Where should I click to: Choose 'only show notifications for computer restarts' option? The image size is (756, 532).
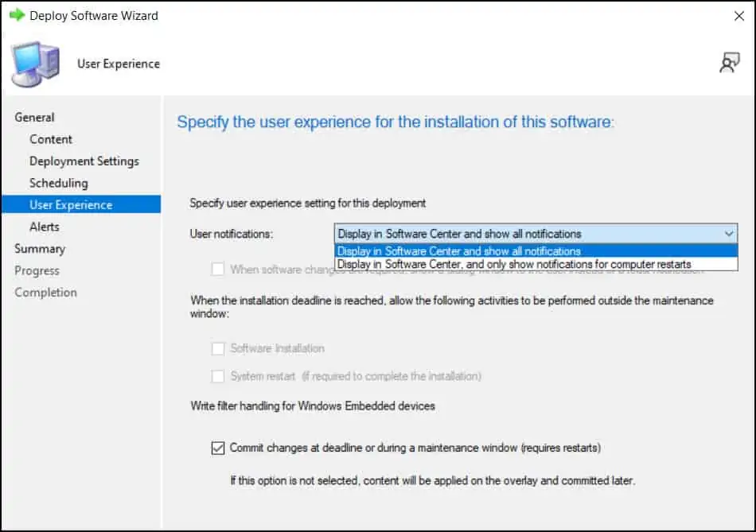pyautogui.click(x=536, y=264)
